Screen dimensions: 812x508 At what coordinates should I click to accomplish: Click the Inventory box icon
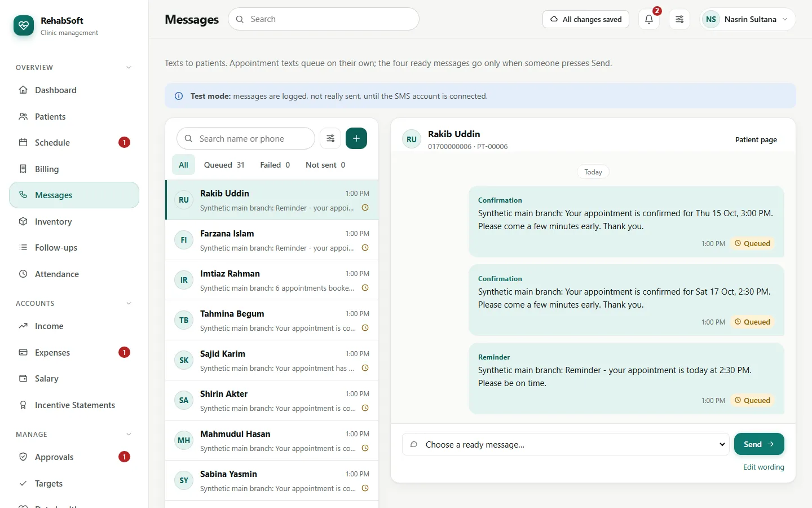tap(23, 221)
